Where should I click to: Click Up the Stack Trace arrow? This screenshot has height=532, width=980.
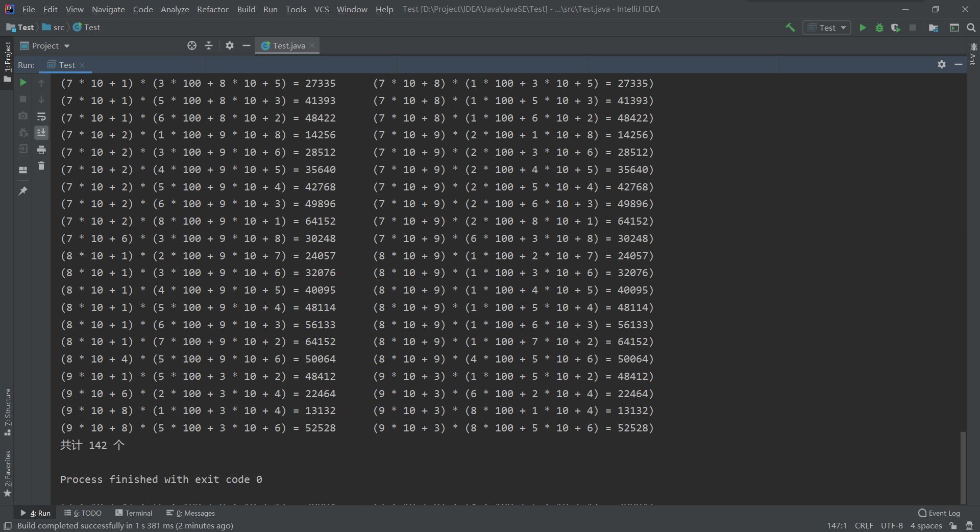[41, 83]
